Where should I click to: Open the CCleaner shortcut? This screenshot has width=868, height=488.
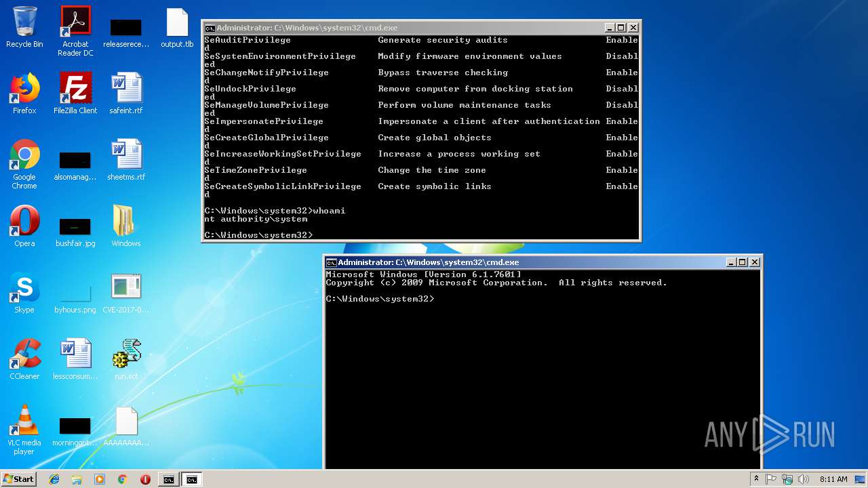[24, 359]
